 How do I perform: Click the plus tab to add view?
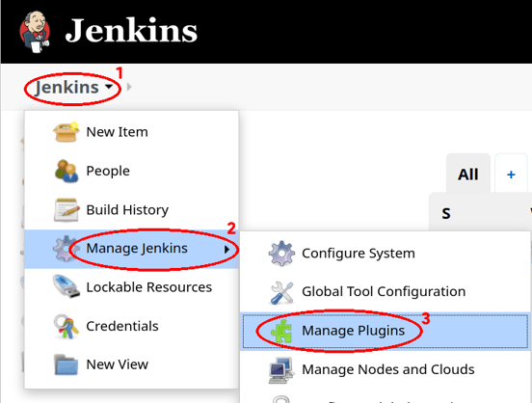511,175
